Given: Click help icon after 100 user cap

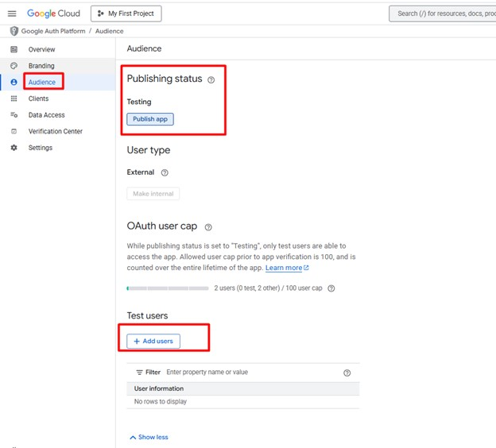Looking at the screenshot, I should click(331, 288).
